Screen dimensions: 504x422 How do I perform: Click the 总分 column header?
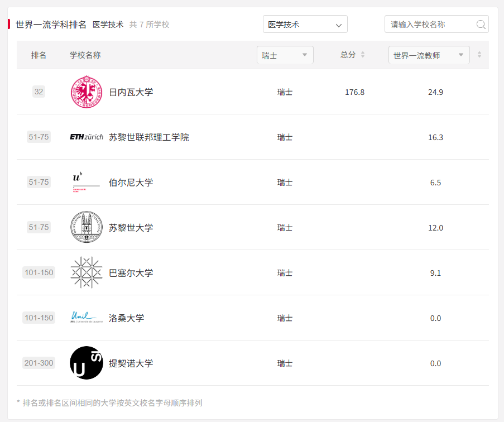point(348,55)
